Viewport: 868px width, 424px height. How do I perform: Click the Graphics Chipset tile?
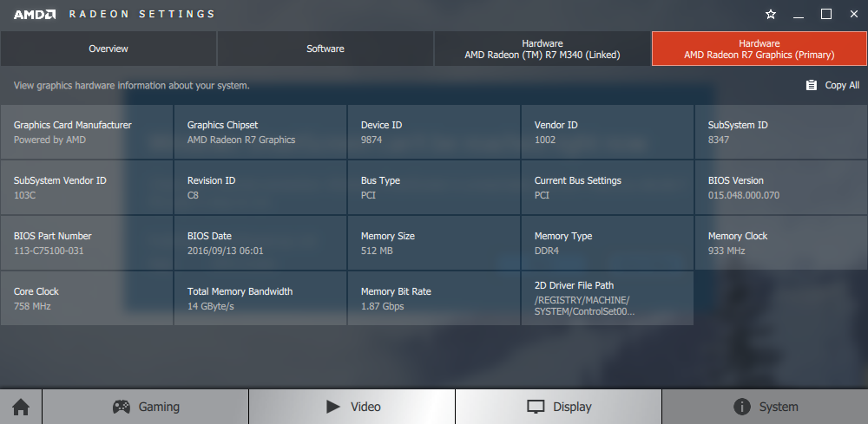260,132
